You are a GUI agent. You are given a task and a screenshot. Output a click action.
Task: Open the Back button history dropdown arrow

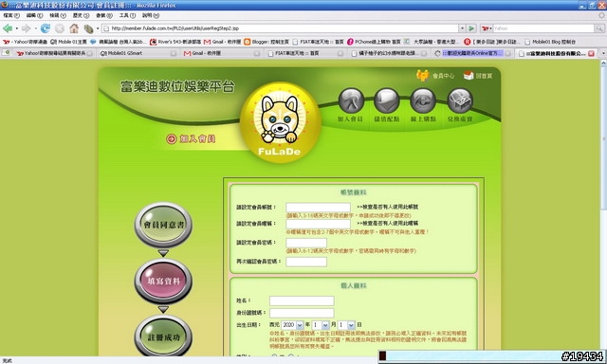(17, 28)
